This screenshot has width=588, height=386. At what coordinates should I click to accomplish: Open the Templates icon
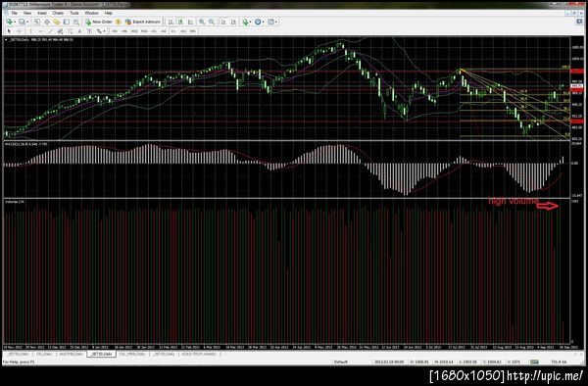tap(270, 22)
